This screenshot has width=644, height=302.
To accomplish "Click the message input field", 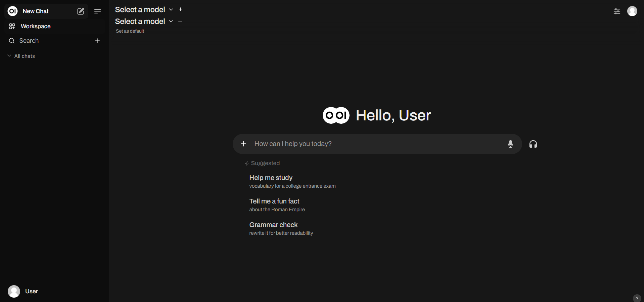I will (x=376, y=144).
